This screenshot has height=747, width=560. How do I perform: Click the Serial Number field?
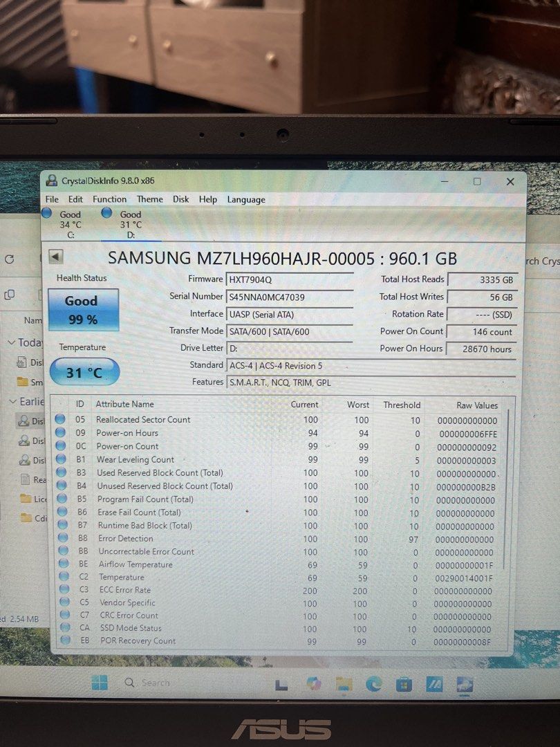point(290,297)
